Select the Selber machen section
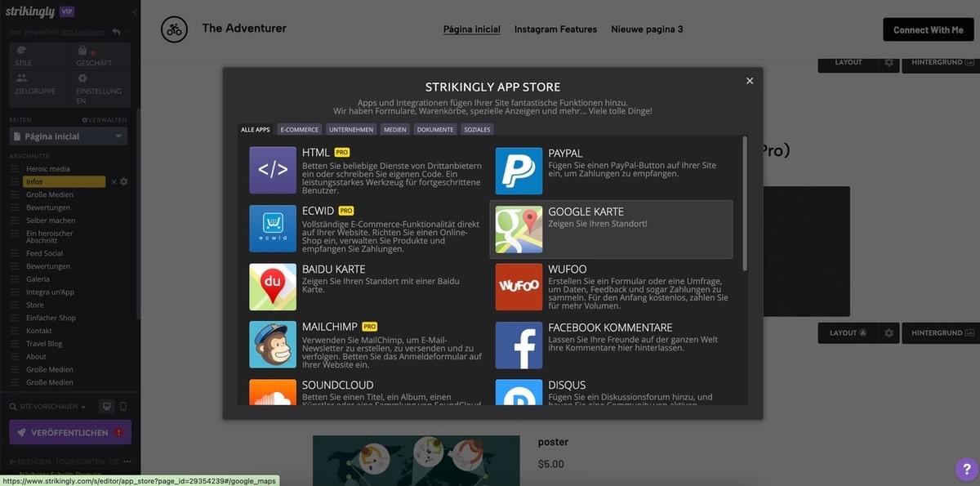 click(51, 221)
